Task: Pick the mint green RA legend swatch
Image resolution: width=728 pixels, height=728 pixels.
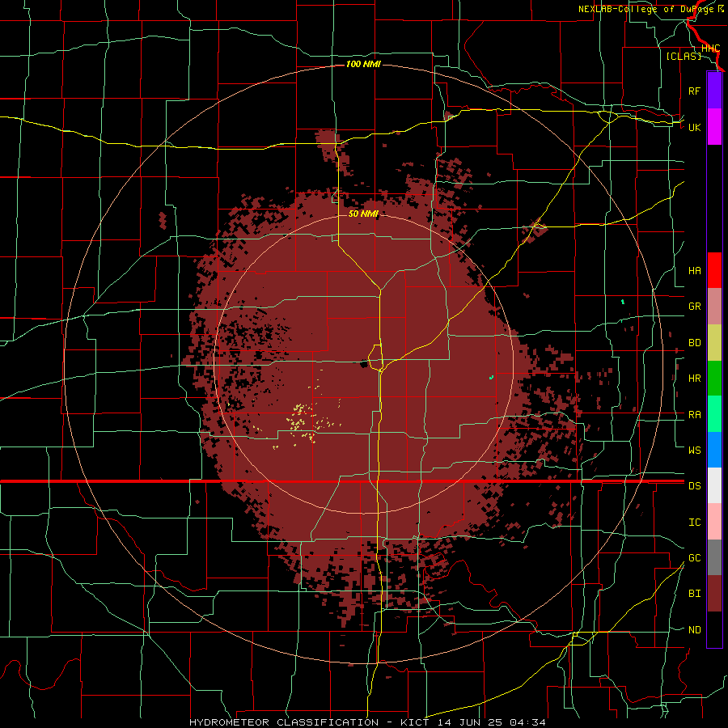Action: (714, 414)
